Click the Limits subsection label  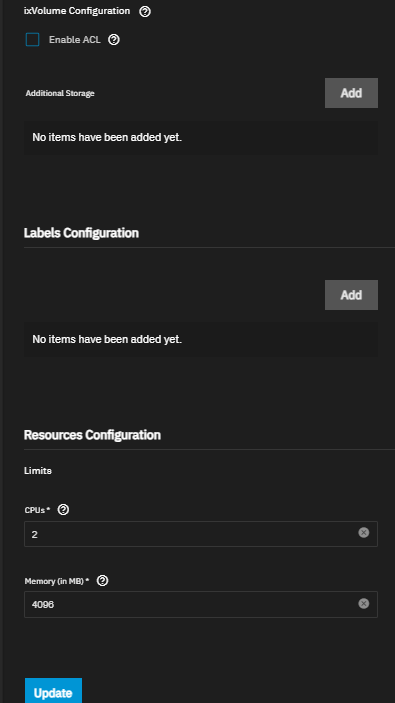pyautogui.click(x=38, y=471)
